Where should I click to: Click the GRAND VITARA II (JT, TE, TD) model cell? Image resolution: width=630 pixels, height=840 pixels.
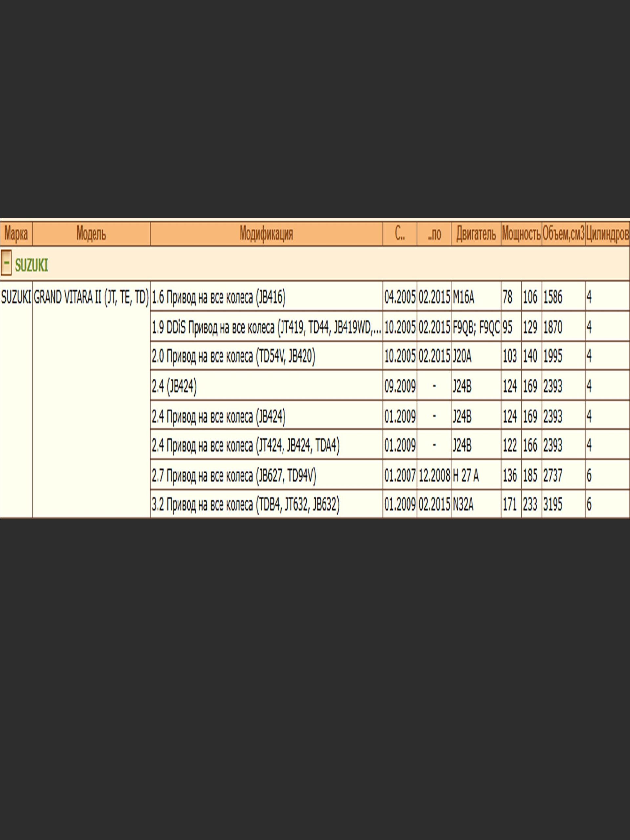coord(91,297)
